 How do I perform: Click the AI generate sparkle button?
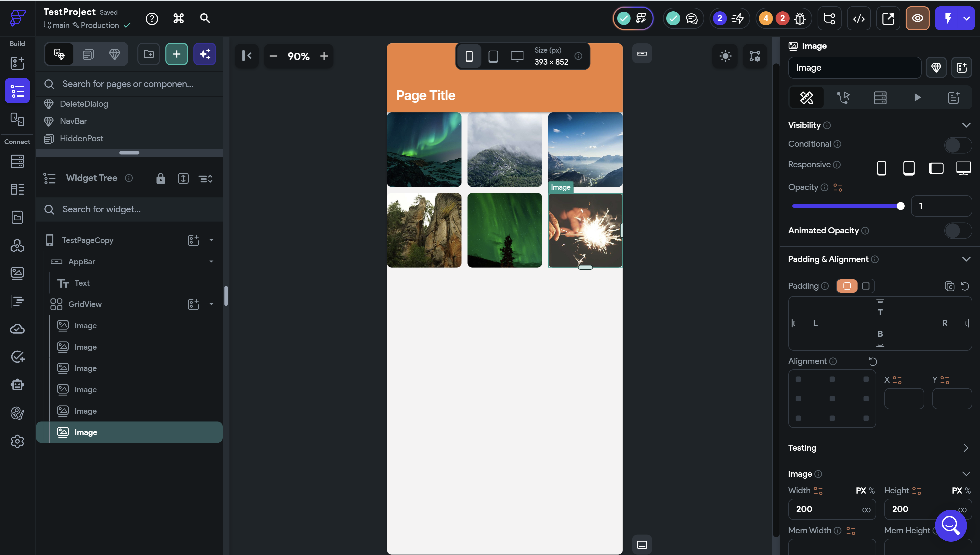coord(205,55)
